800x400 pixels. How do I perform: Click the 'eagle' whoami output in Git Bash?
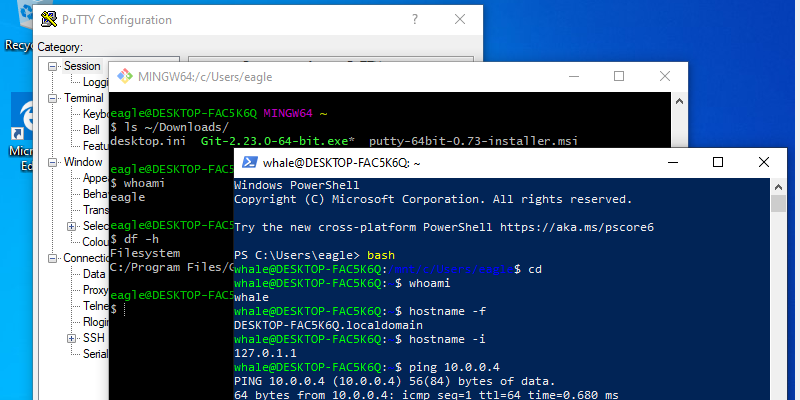click(x=128, y=197)
